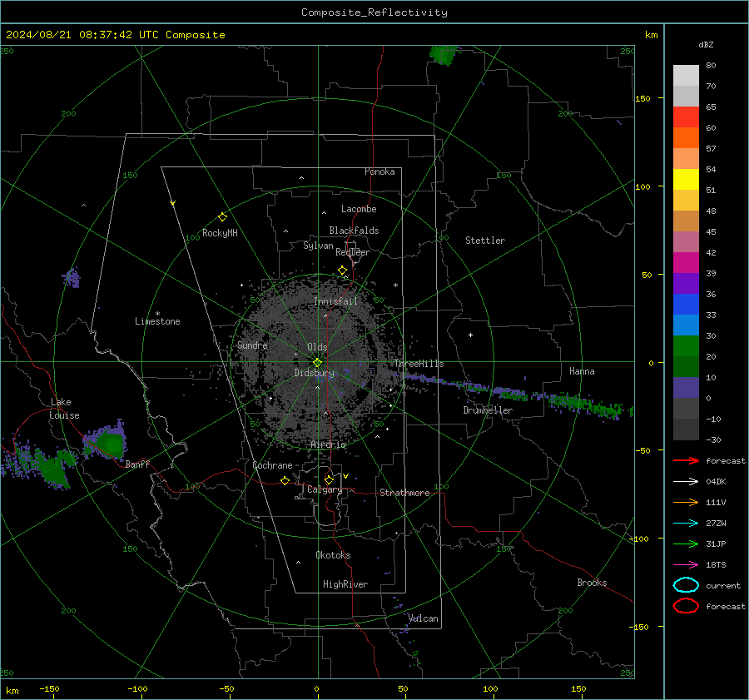Click the Brooks city label

[592, 583]
